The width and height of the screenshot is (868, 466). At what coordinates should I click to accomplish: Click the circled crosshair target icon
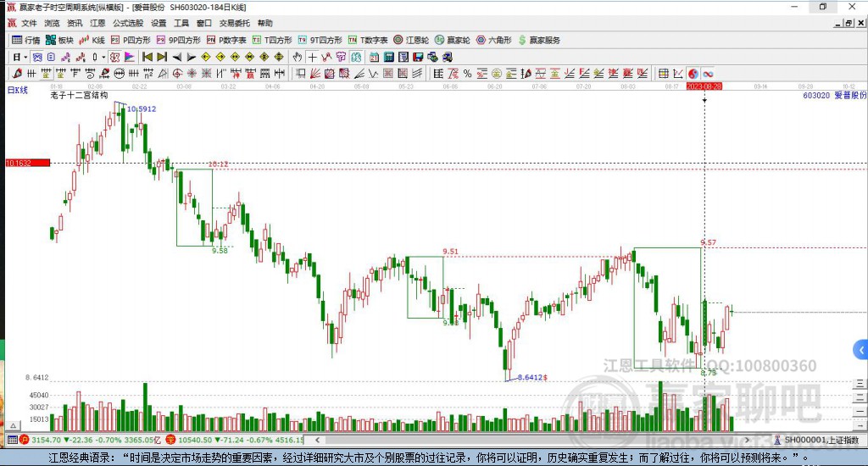(x=177, y=73)
